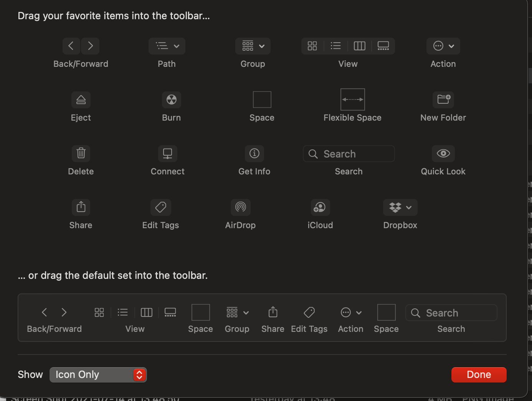Click the Share icon in the default set
This screenshot has height=401, width=532.
(273, 312)
